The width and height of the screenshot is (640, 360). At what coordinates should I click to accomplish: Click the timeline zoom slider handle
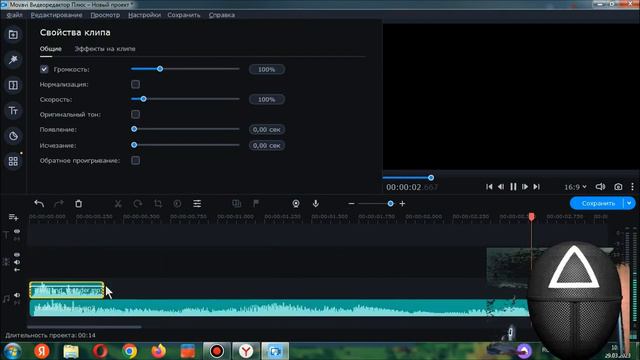(x=391, y=203)
